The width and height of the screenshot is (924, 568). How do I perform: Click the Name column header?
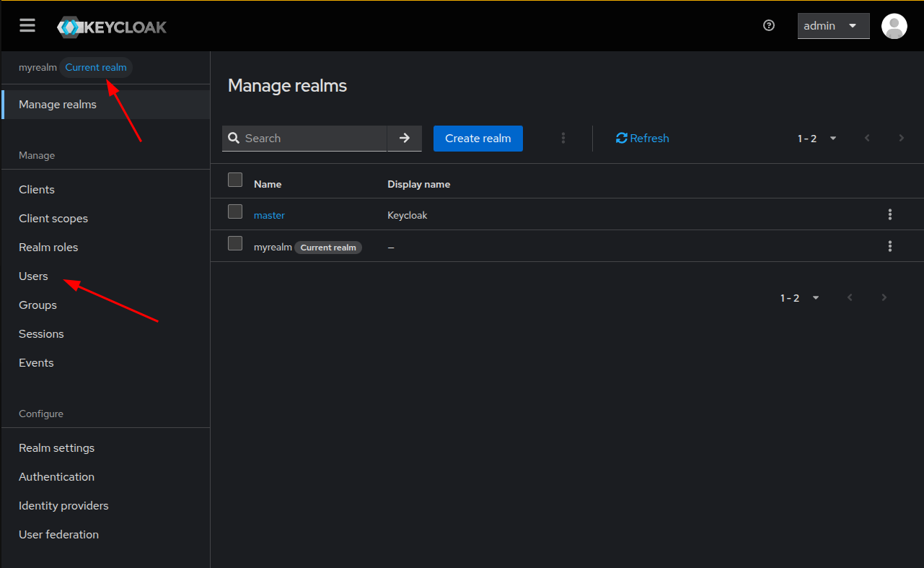tap(268, 184)
